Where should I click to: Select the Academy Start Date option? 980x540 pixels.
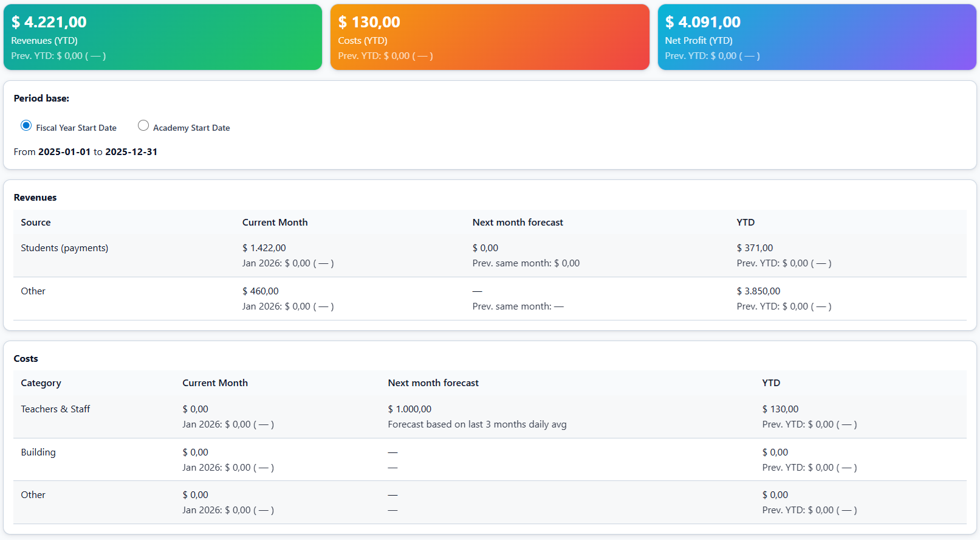coord(143,125)
